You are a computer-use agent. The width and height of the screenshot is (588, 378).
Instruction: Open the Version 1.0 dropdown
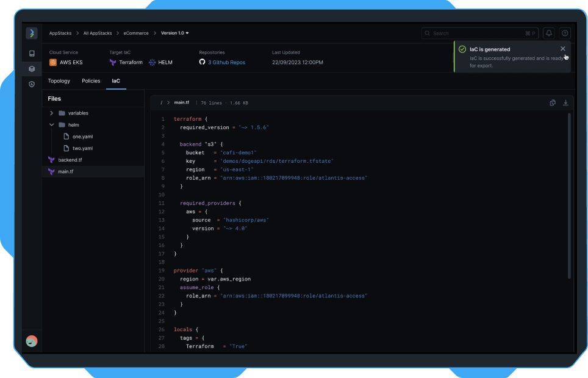click(x=174, y=33)
